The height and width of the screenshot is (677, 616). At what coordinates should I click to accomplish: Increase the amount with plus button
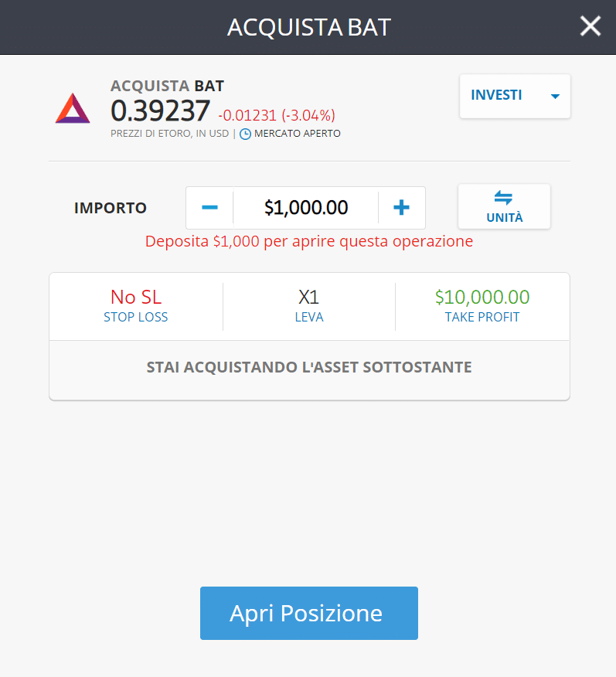tap(401, 208)
